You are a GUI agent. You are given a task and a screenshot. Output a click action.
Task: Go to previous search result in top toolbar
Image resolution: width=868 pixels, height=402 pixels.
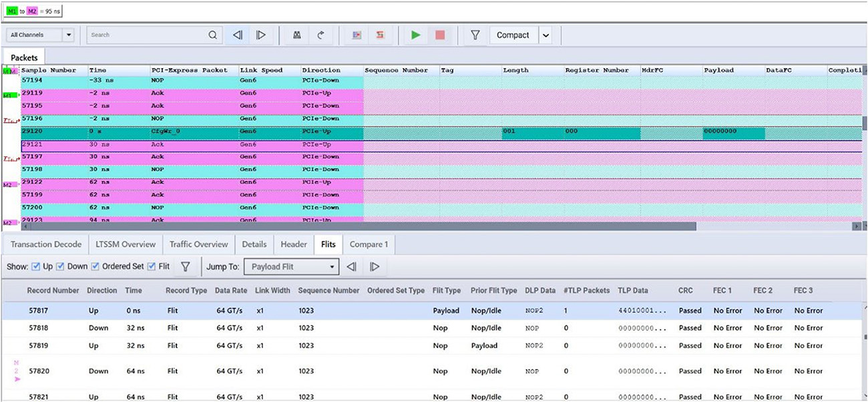coord(237,35)
